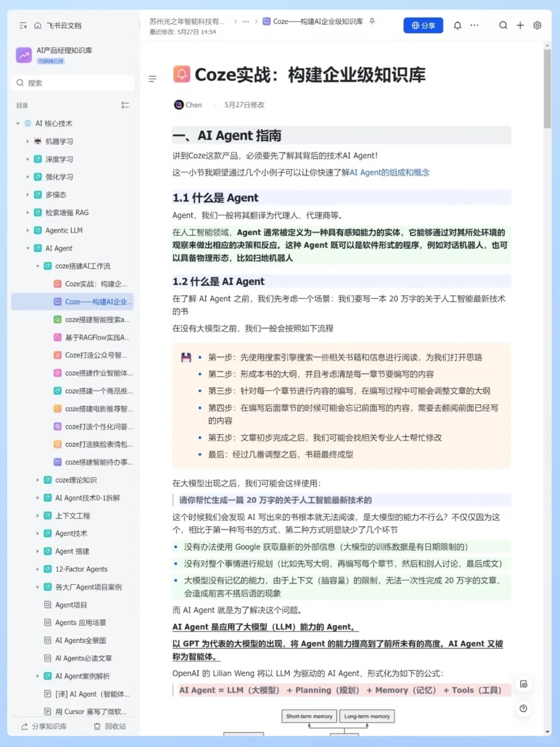
Task: Open the floating comment panel icon
Action: [524, 684]
